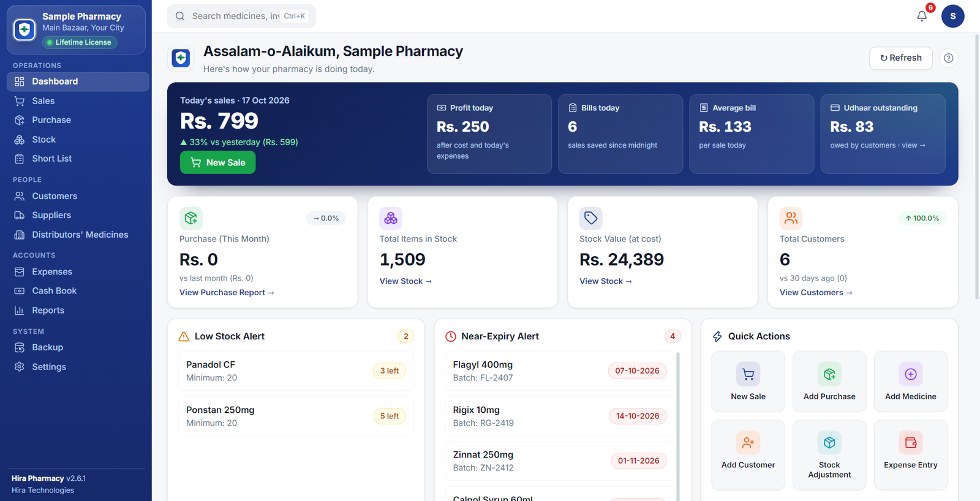Open Cash Book in the sidebar
The height and width of the screenshot is (501, 980).
click(x=78, y=291)
